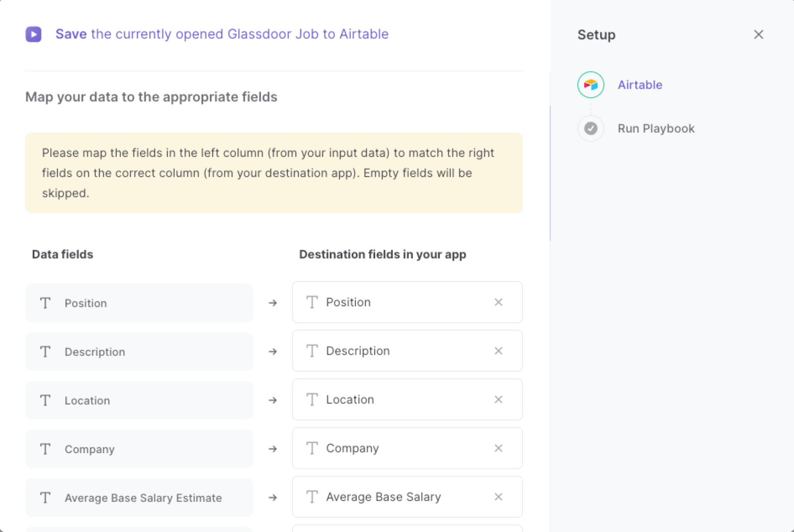The image size is (794, 532).
Task: Click the arrow icon in the Location row
Action: coord(273,400)
